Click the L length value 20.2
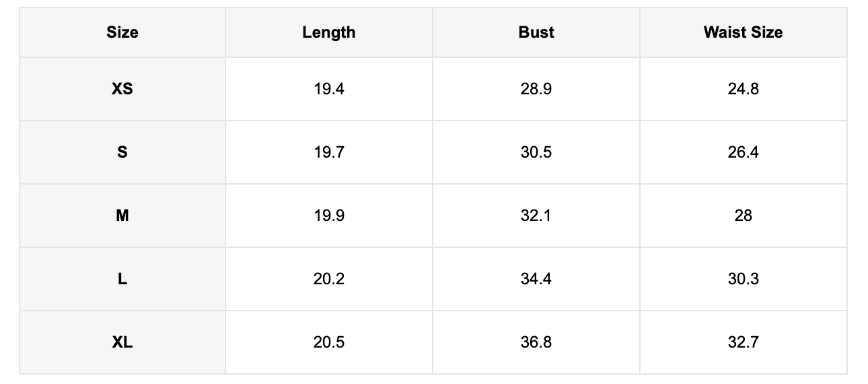Screen dimensions: 868x384 tap(329, 279)
